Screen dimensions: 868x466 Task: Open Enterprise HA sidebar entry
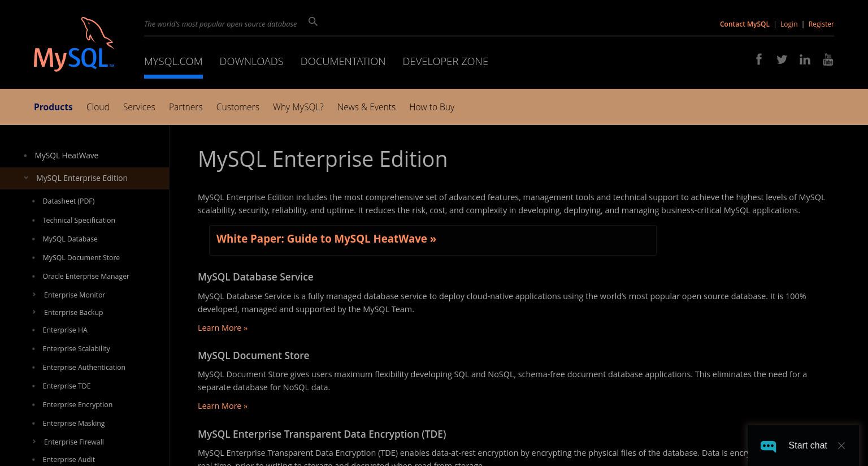click(64, 330)
